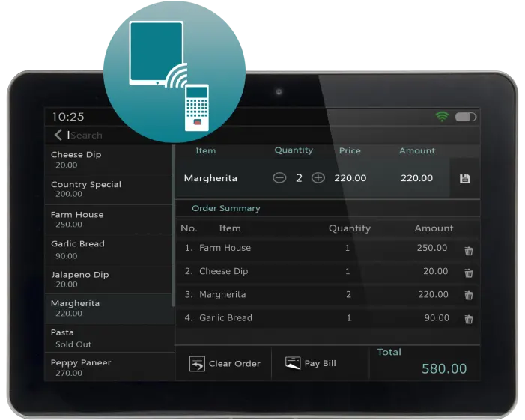Tap the Clear Order button

225,364
